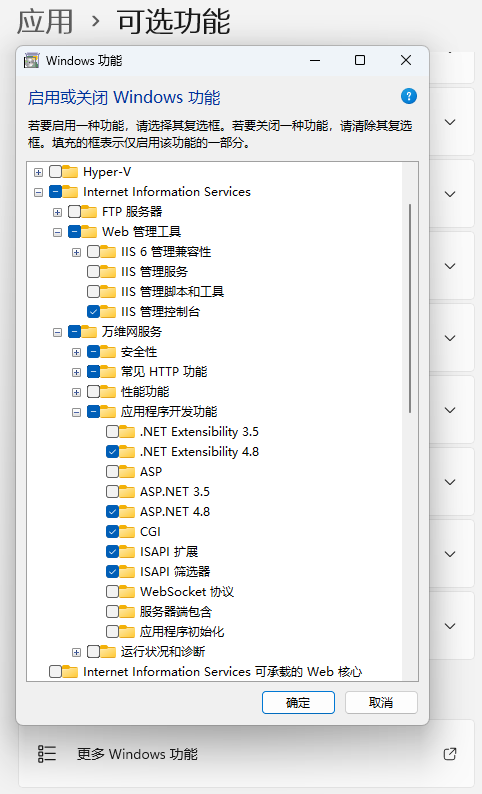Select the 应用程序开发功能 label
482x794 pixels.
click(169, 412)
